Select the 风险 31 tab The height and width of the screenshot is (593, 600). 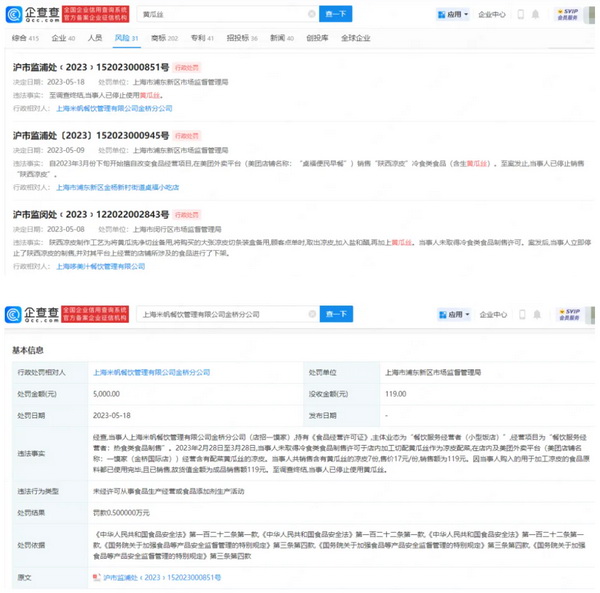(127, 38)
